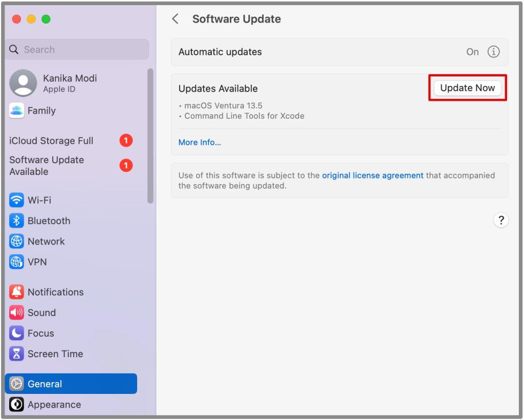Click the Automatic updates row label
Screen dimensions: 524x420
click(220, 52)
